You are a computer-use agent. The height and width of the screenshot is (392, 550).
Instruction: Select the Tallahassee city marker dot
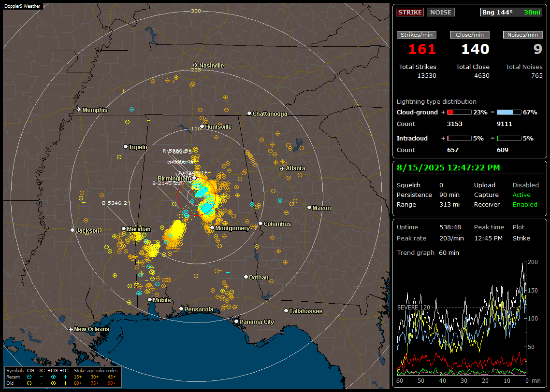point(286,311)
